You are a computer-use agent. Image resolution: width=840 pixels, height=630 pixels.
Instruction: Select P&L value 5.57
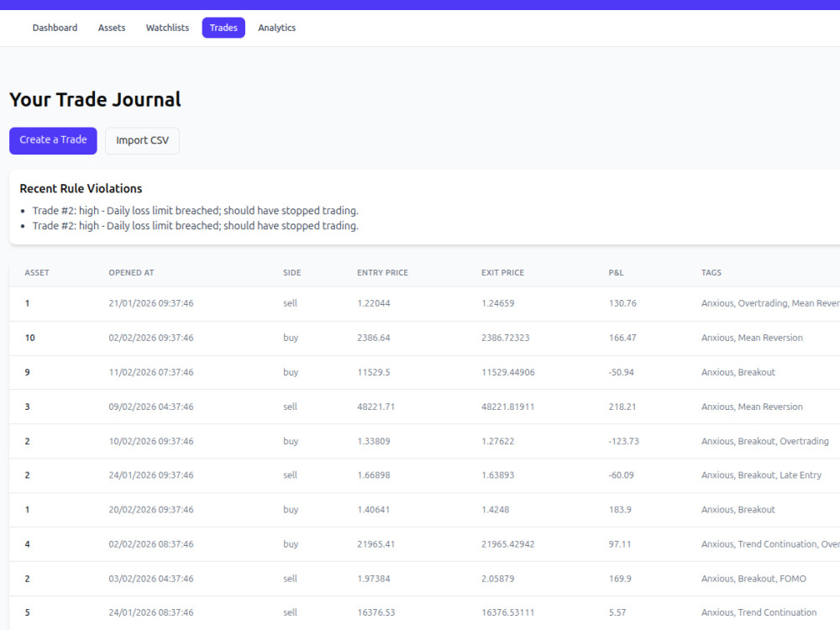[x=617, y=613]
